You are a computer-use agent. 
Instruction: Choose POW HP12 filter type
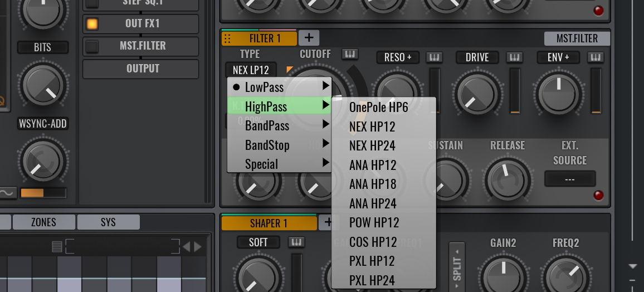coord(384,222)
